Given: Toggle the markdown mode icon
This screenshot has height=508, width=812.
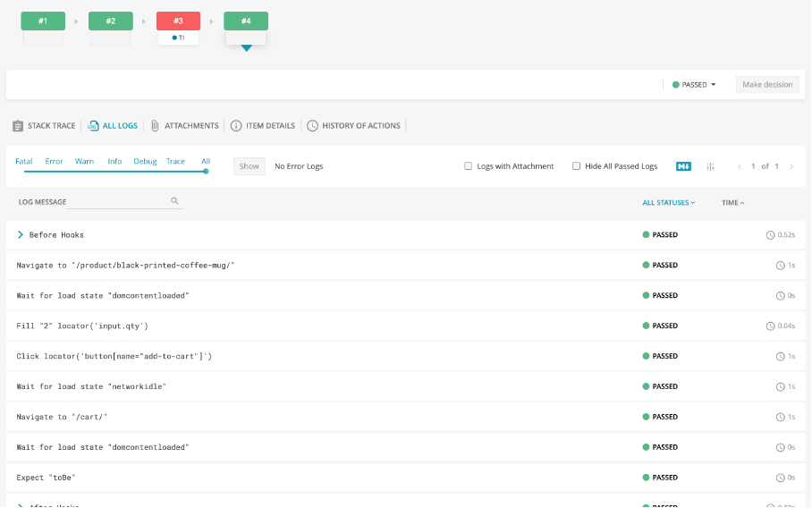Looking at the screenshot, I should 683,166.
